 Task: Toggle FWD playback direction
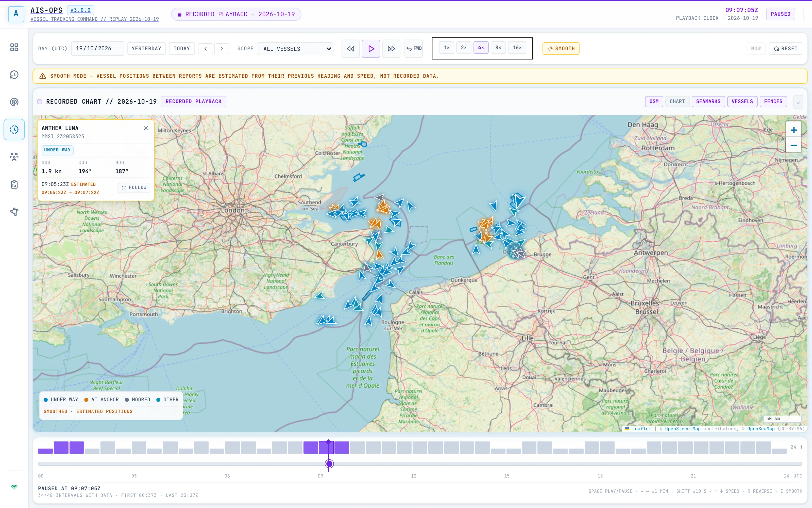click(414, 49)
